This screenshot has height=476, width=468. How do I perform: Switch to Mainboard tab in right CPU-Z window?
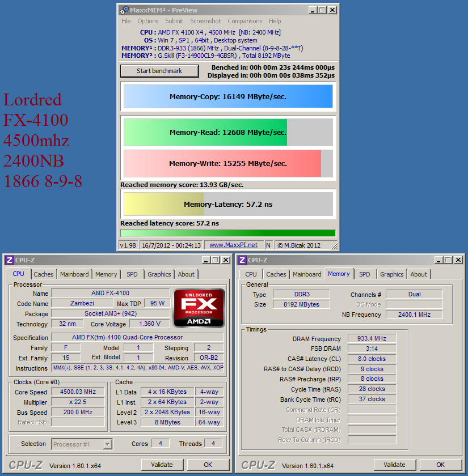pos(307,274)
